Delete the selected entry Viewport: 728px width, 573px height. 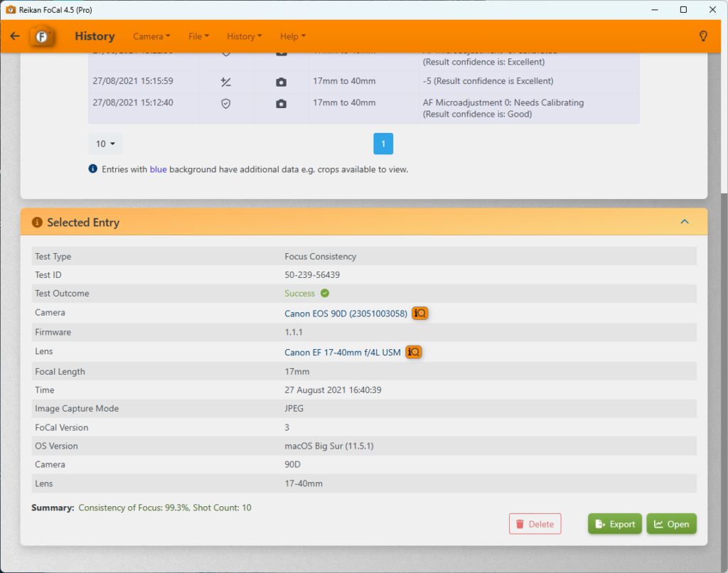point(535,524)
